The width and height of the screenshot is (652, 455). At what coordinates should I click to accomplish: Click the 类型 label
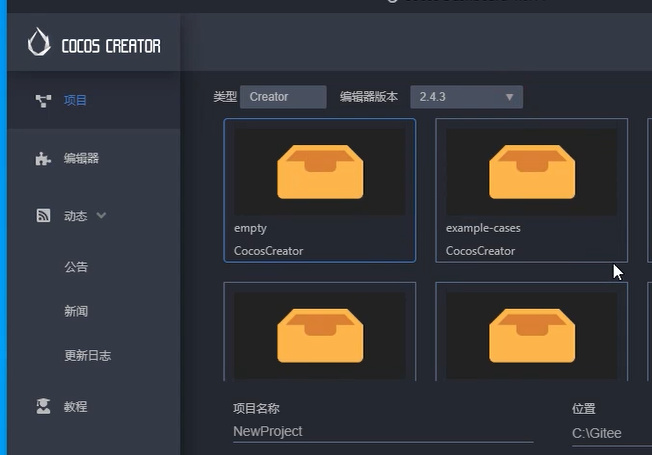(x=225, y=97)
